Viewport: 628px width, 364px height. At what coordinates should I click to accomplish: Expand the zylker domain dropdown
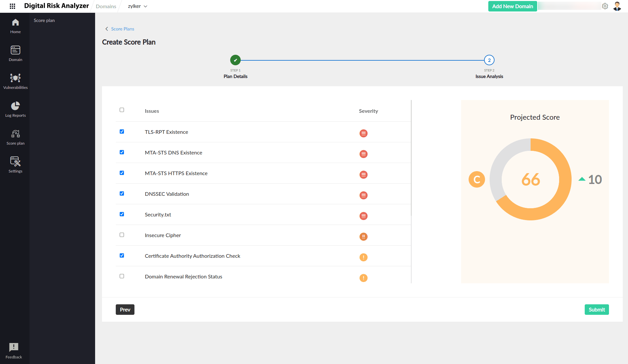(137, 6)
